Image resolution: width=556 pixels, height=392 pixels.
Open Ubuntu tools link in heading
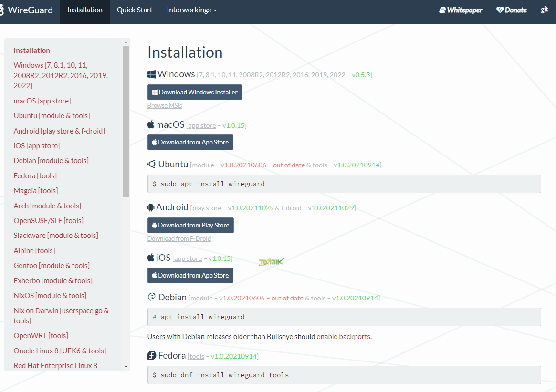click(x=320, y=165)
